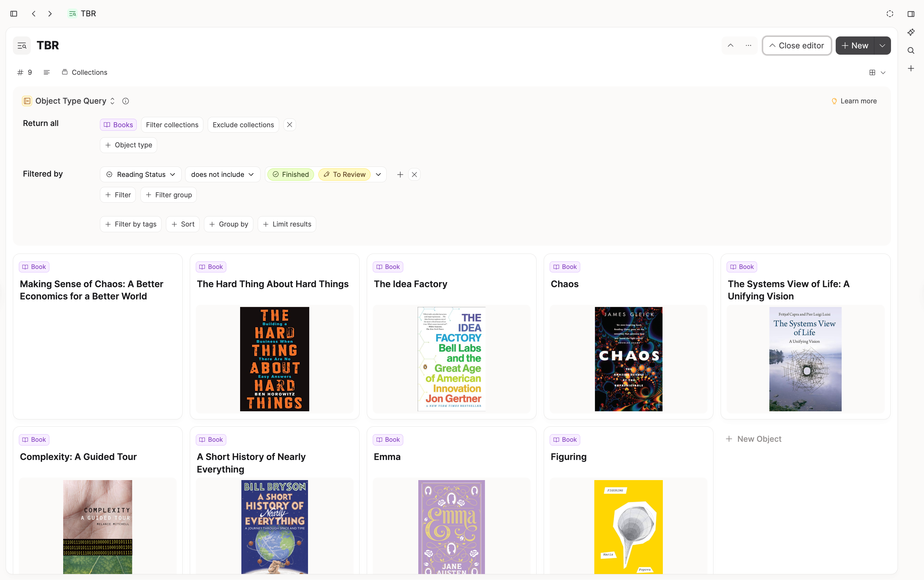Click the Book tag on Emma card
Viewport: 924px width, 580px height.
coord(388,440)
